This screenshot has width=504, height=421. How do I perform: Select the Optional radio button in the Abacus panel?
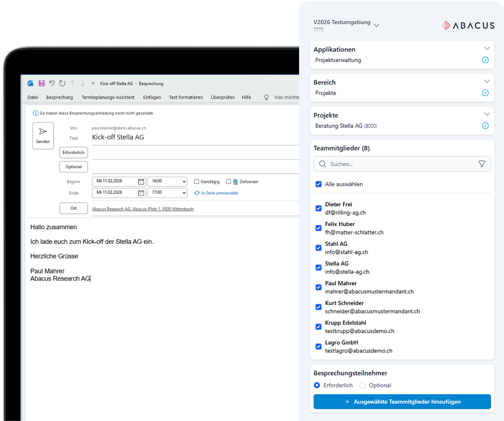pyautogui.click(x=362, y=385)
